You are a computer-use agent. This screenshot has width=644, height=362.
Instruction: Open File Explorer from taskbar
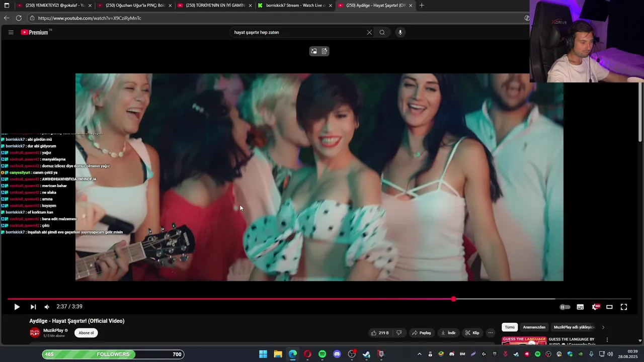coord(278,354)
